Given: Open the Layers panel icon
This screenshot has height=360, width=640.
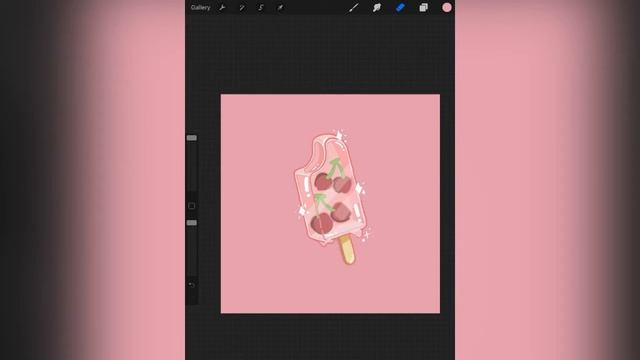Looking at the screenshot, I should (424, 7).
